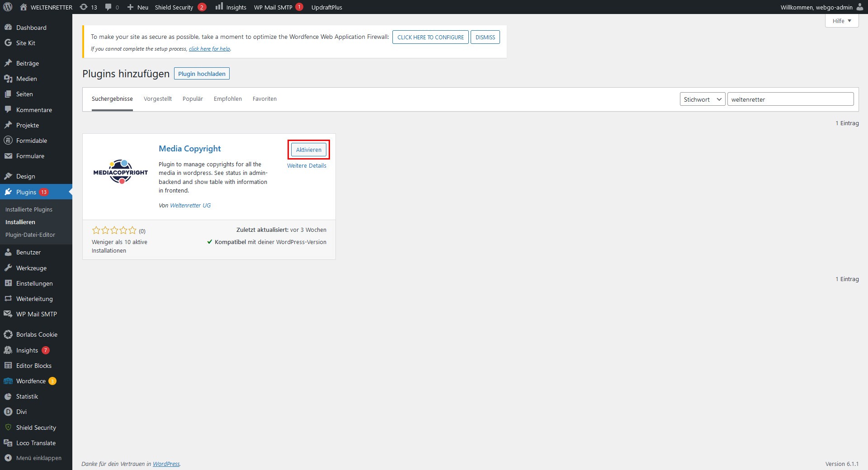Open UpdraftPlus in admin bar
868x470 pixels.
tap(327, 7)
